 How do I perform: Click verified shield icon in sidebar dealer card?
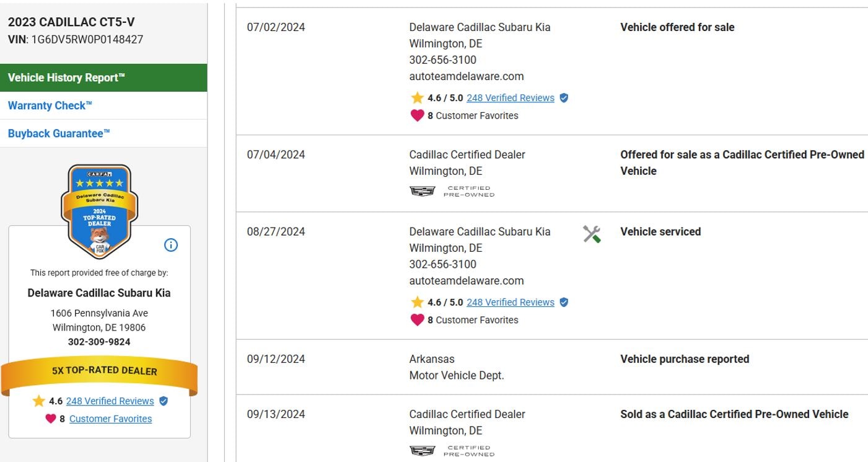(164, 401)
